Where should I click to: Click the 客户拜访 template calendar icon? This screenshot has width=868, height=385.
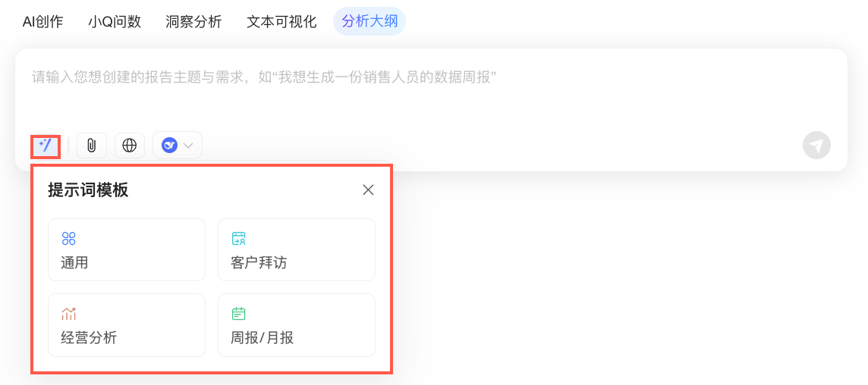(239, 239)
